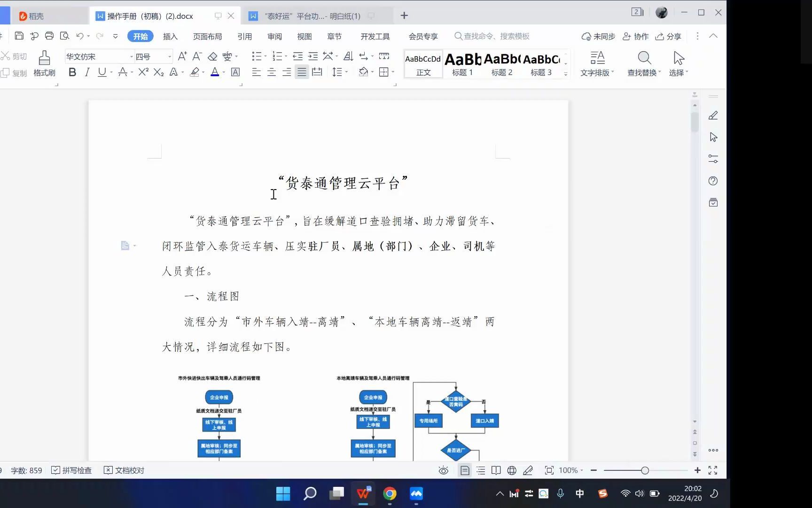Open the Page Layout tab

point(207,36)
